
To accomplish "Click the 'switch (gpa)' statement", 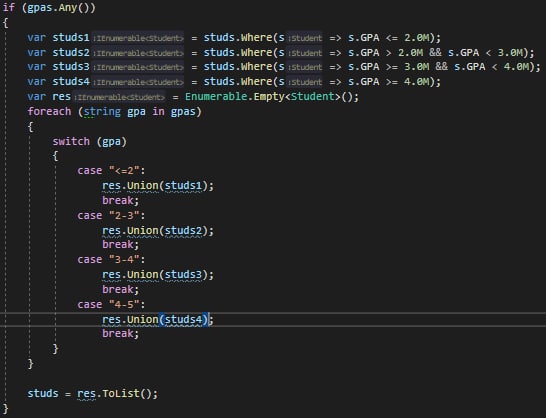I will pos(89,141).
